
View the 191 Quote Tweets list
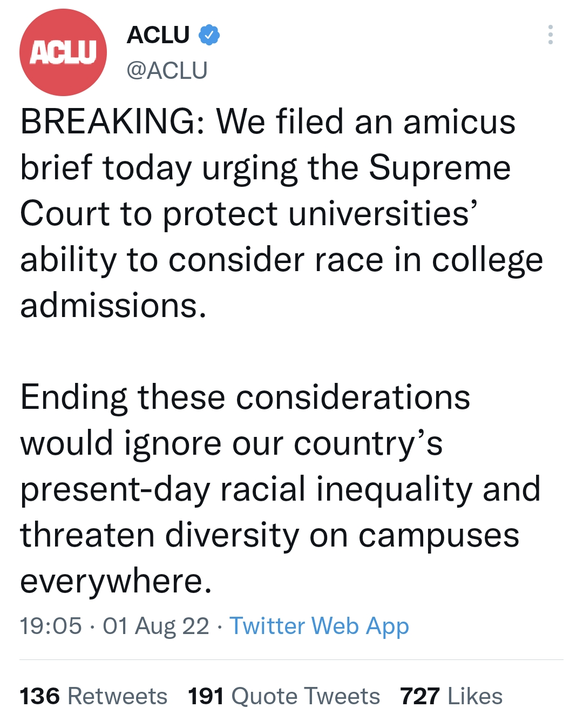284,696
